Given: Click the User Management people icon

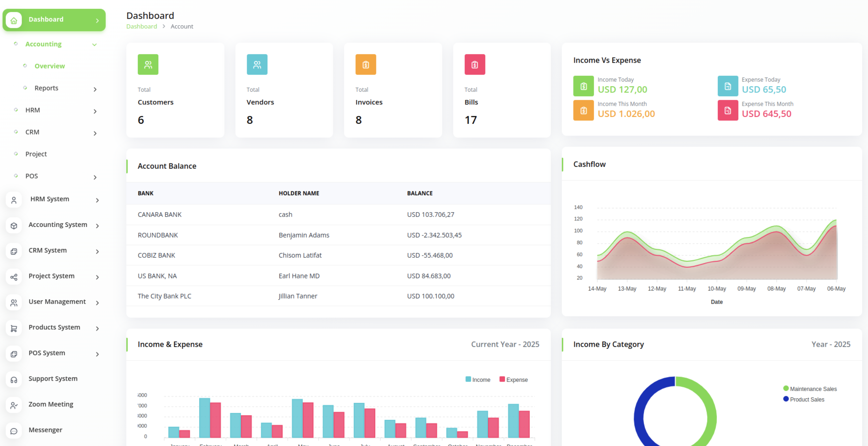Looking at the screenshot, I should click(x=14, y=303).
